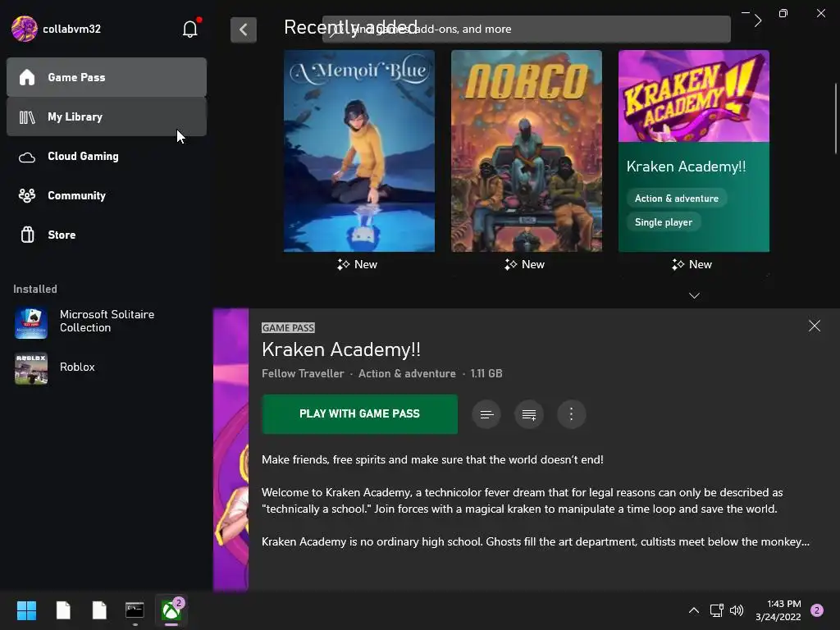Click the New label under Kraken Academy!!

(692, 264)
